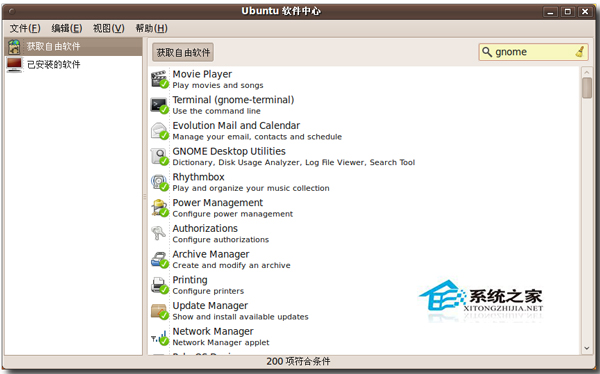
Task: Click the Installed Software monitor icon
Action: 15,65
